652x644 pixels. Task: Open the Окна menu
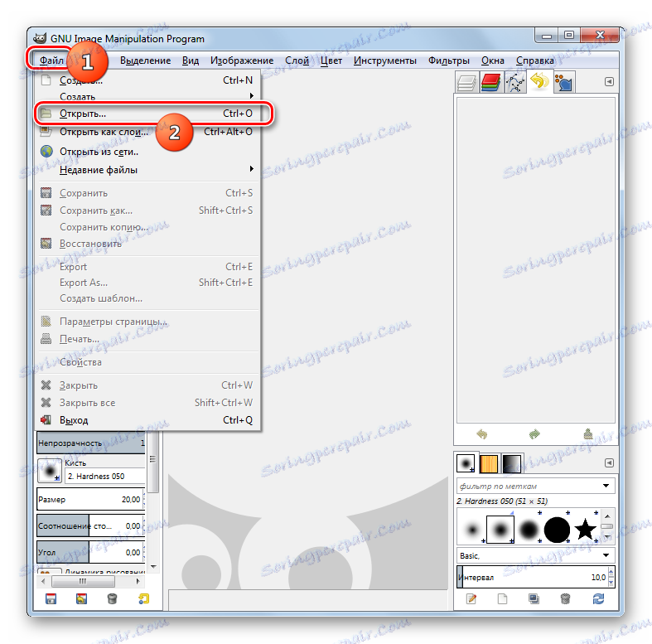493,61
